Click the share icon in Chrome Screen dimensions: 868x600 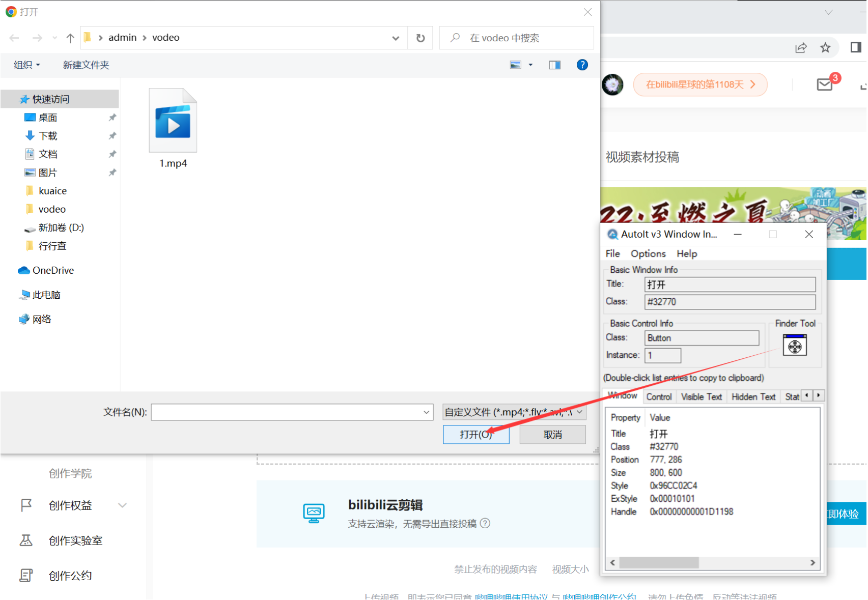pyautogui.click(x=801, y=48)
